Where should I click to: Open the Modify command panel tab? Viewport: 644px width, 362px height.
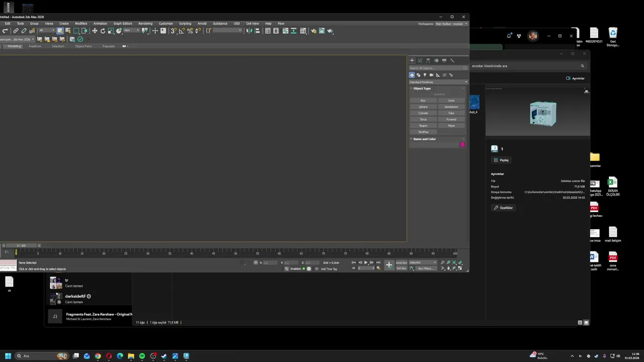pyautogui.click(x=420, y=60)
